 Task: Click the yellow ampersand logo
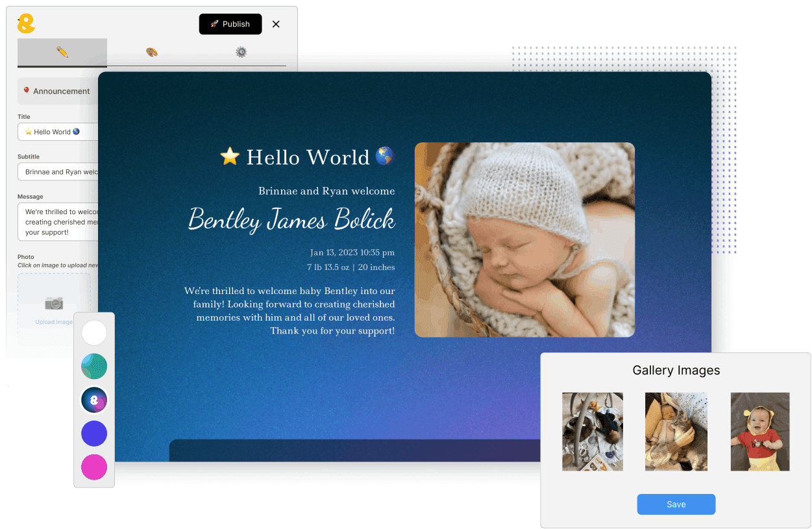[26, 24]
